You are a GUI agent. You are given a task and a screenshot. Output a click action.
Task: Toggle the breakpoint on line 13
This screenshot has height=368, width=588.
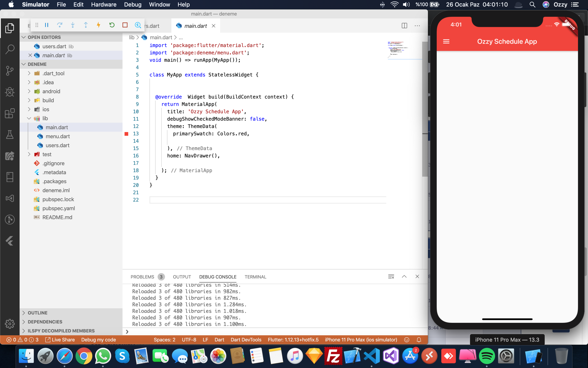point(126,134)
